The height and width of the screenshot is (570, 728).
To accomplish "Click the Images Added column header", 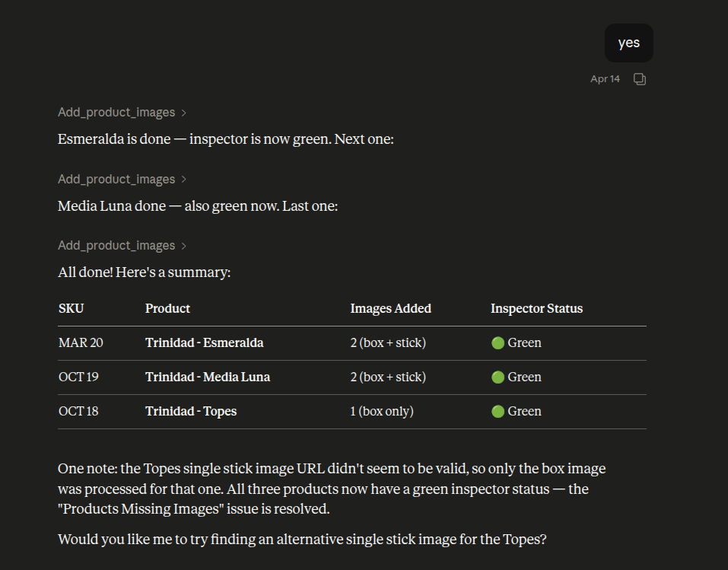I will (x=390, y=308).
